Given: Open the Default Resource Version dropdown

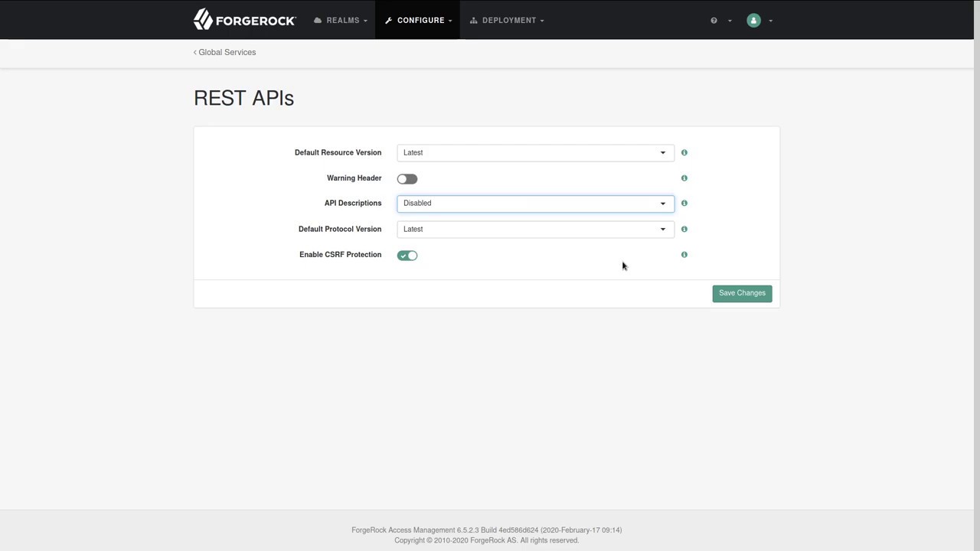Looking at the screenshot, I should pyautogui.click(x=535, y=153).
